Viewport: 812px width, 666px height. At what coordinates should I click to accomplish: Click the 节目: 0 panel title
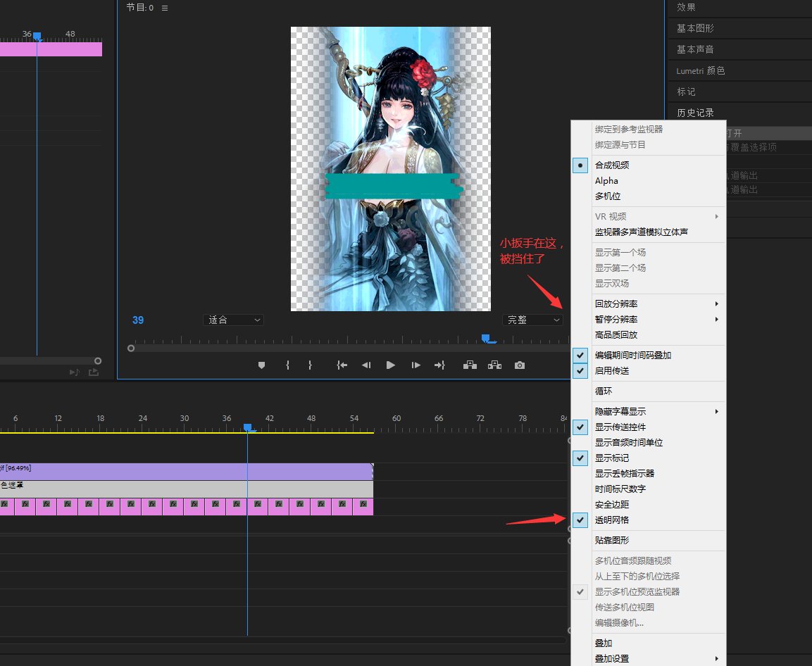pos(140,8)
